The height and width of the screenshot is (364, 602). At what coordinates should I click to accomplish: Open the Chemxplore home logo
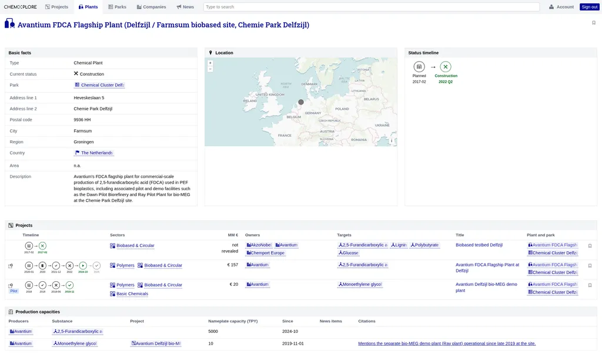point(21,7)
